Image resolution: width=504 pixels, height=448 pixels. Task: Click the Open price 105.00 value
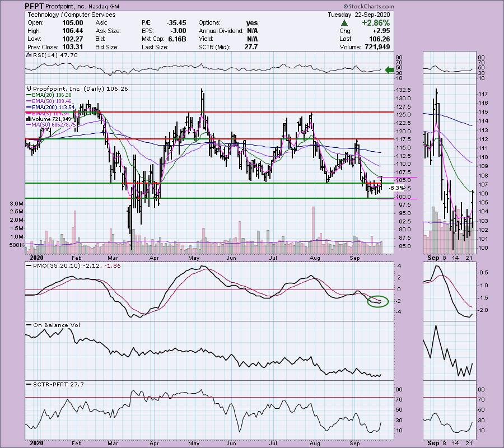pos(73,23)
